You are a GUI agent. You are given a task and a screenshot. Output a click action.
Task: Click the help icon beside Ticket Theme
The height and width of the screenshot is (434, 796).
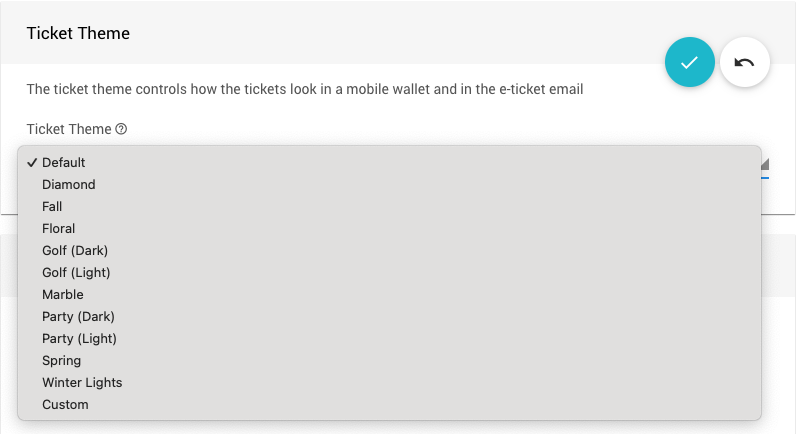(121, 129)
